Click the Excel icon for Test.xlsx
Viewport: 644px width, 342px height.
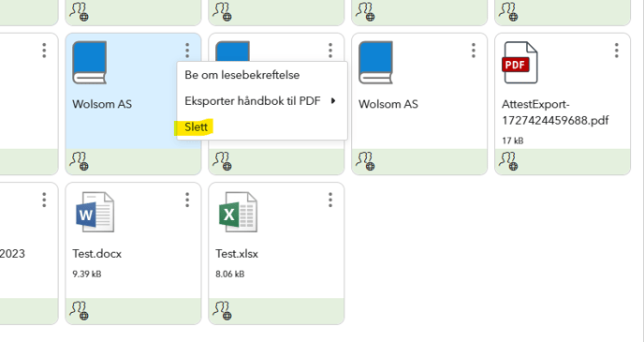coord(238,212)
